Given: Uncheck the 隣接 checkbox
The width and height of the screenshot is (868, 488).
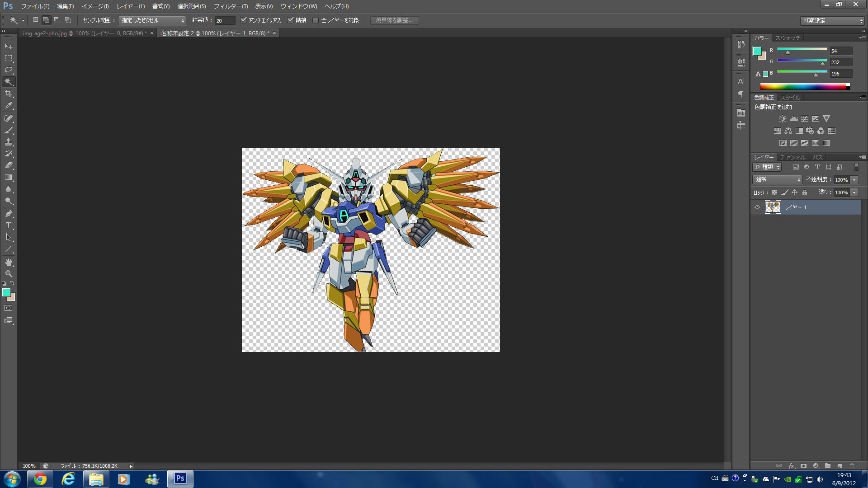Looking at the screenshot, I should pos(291,20).
